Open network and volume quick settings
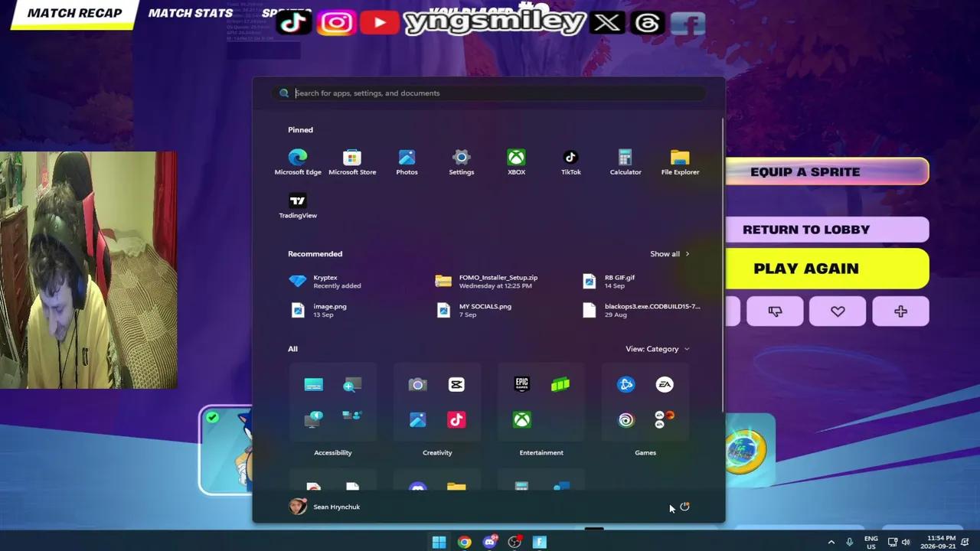The height and width of the screenshot is (551, 980). click(900, 542)
